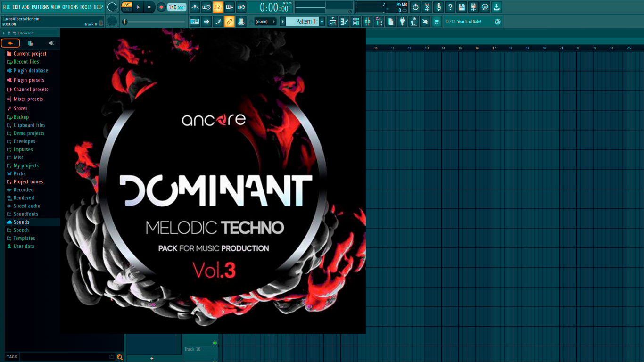644x362 pixels.
Task: Select the Browser current project tab
Action: pyautogui.click(x=30, y=43)
